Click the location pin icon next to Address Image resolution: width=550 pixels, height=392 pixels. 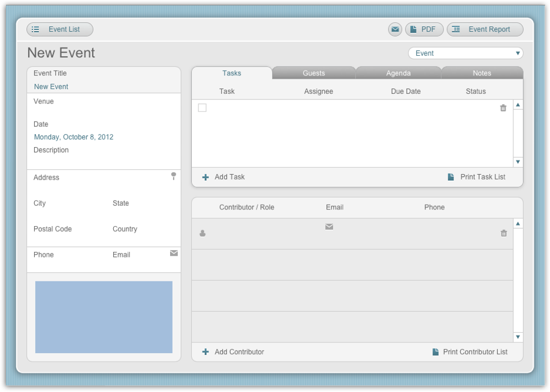174,175
